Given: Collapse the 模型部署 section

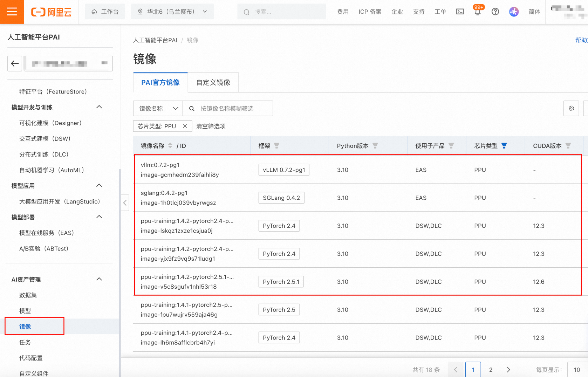Looking at the screenshot, I should [99, 217].
